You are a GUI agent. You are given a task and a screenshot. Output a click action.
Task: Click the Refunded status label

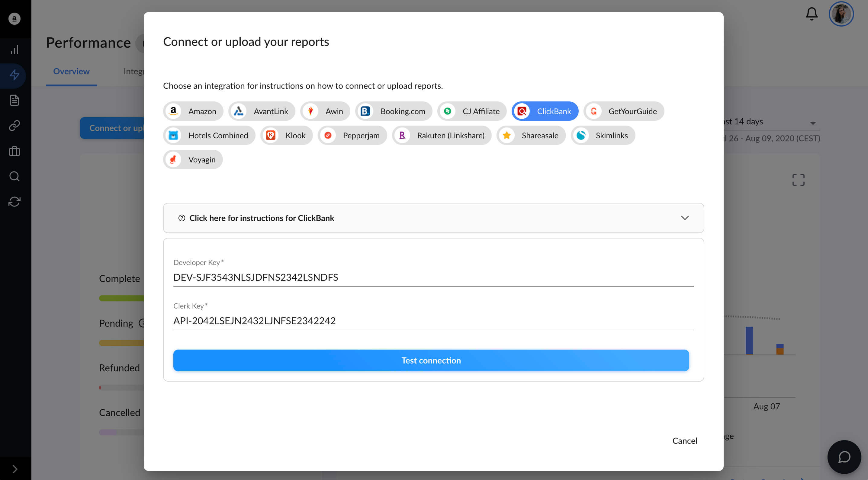(x=119, y=368)
